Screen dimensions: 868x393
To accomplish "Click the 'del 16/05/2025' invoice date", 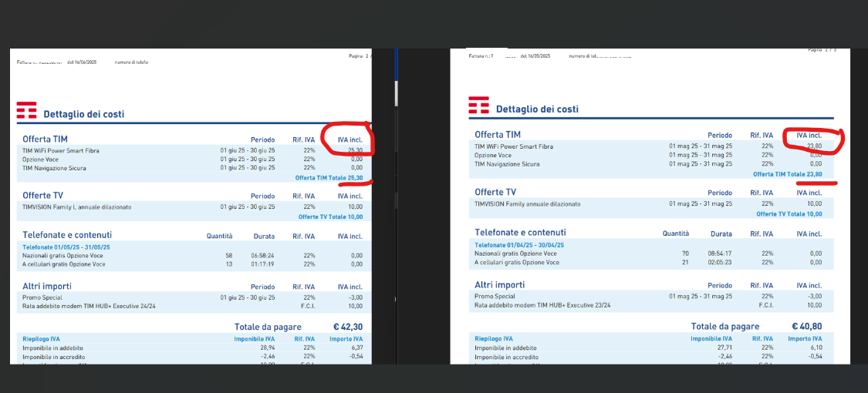I will (535, 56).
